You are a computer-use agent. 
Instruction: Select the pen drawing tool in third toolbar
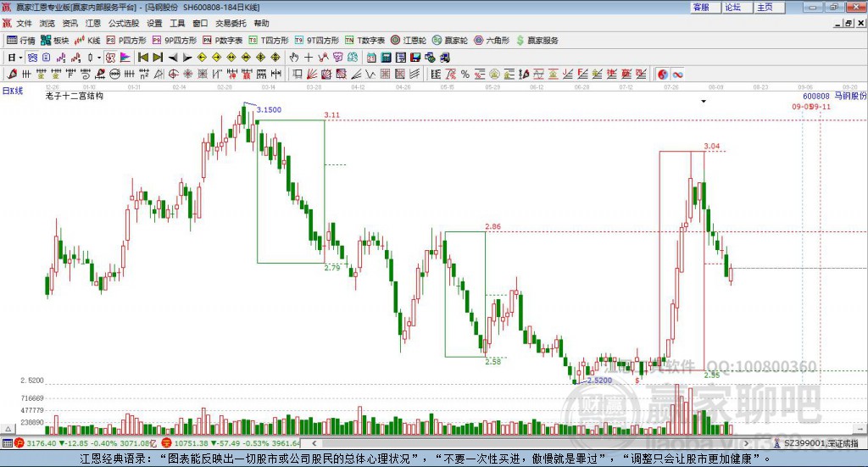[x=12, y=74]
